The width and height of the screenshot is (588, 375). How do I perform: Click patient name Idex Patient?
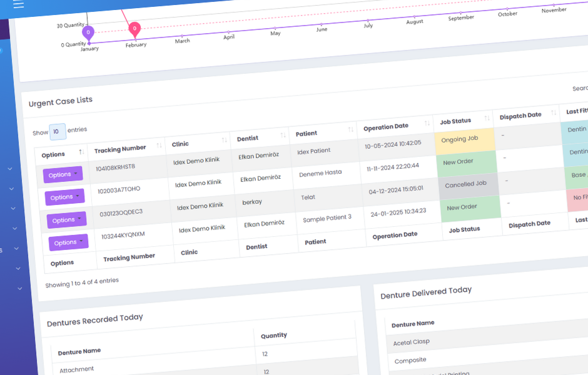click(313, 151)
